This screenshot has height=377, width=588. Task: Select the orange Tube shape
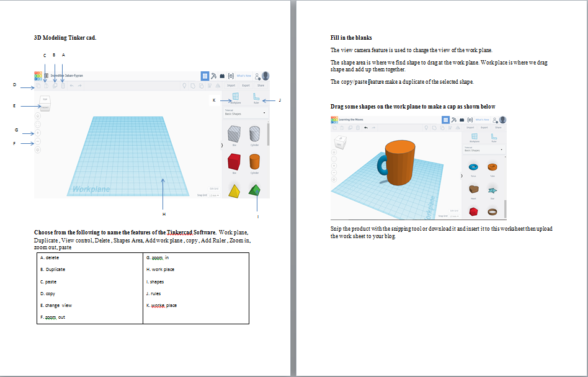[492, 167]
